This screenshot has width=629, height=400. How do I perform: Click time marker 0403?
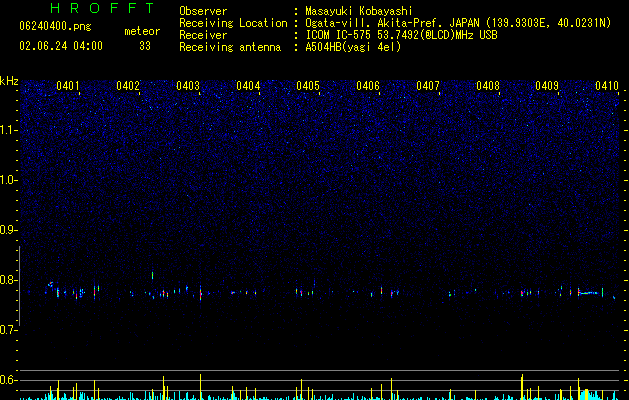click(x=188, y=86)
